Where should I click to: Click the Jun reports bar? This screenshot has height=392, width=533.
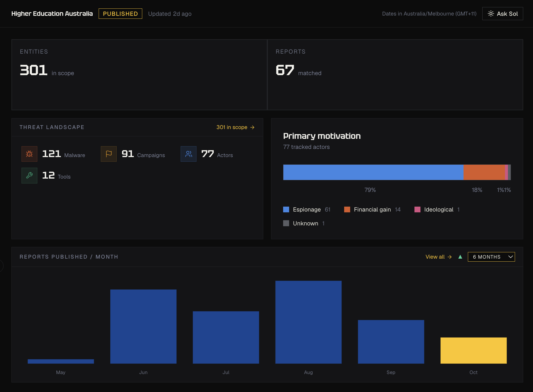143,326
